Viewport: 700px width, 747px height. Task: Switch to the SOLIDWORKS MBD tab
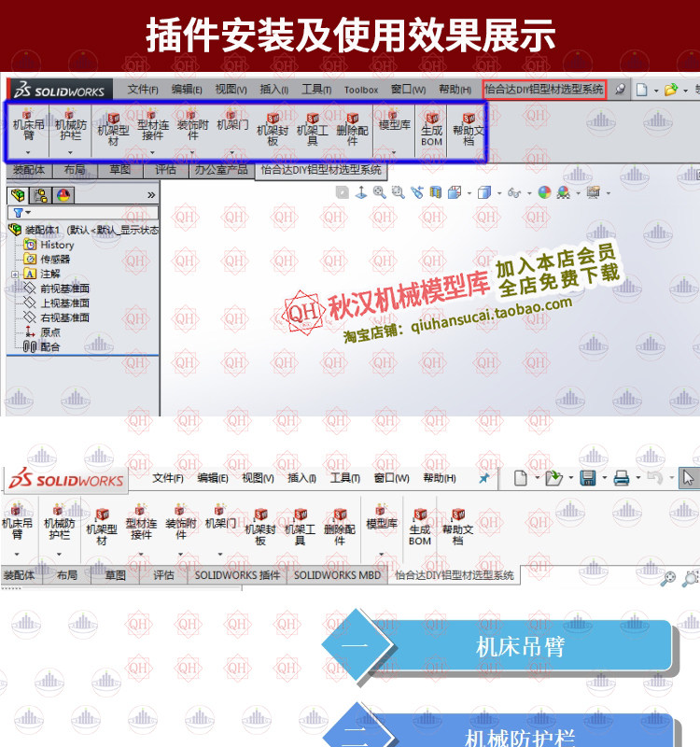337,575
